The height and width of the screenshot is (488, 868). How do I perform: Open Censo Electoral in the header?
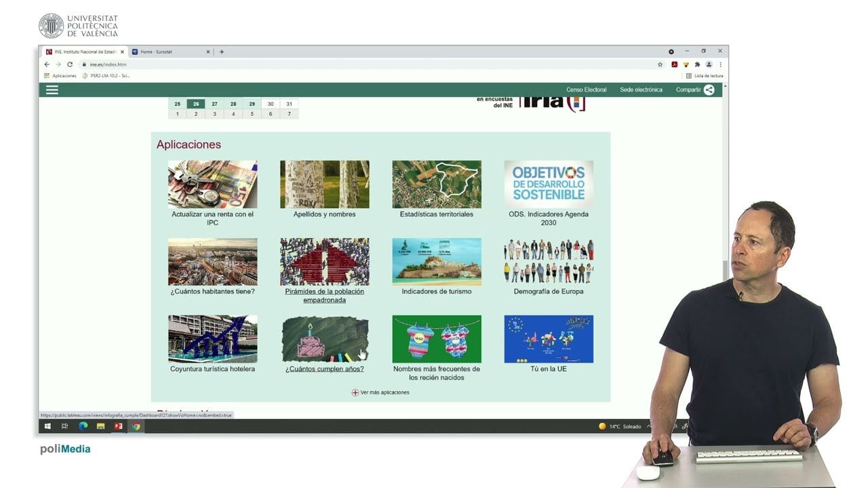[x=587, y=89]
